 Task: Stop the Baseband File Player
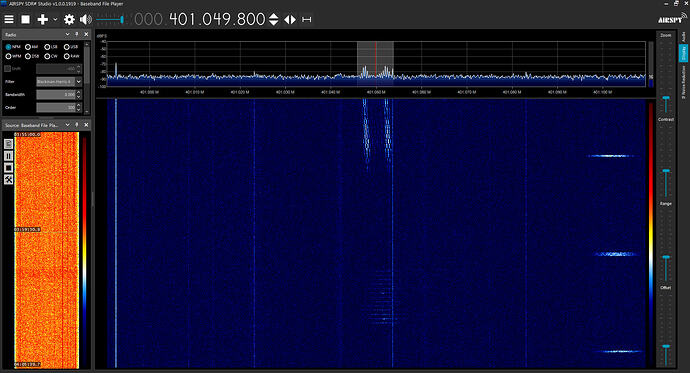[x=8, y=168]
